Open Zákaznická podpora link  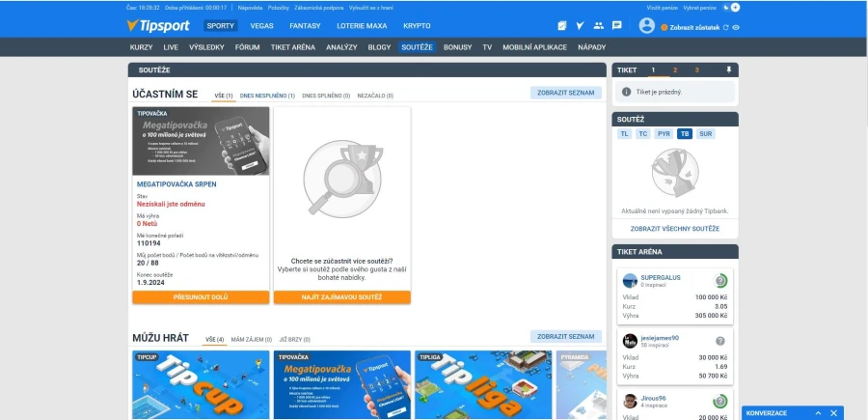tap(319, 8)
